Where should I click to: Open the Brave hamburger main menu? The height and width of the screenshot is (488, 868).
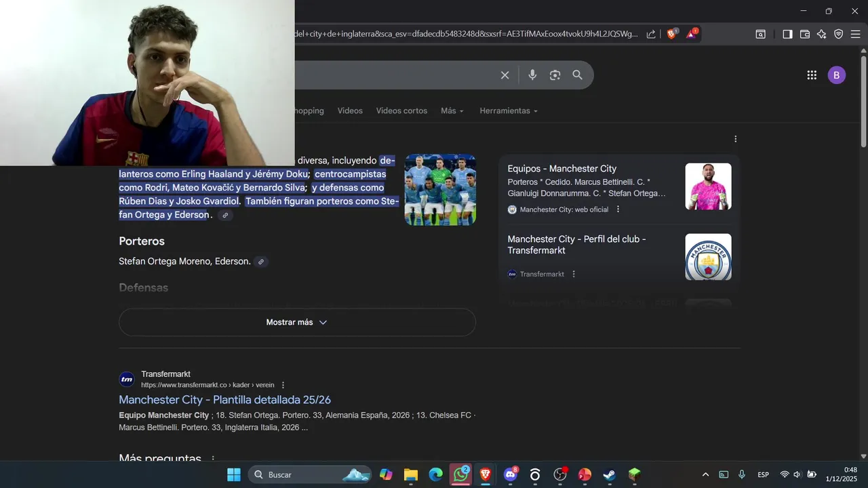[x=855, y=34]
